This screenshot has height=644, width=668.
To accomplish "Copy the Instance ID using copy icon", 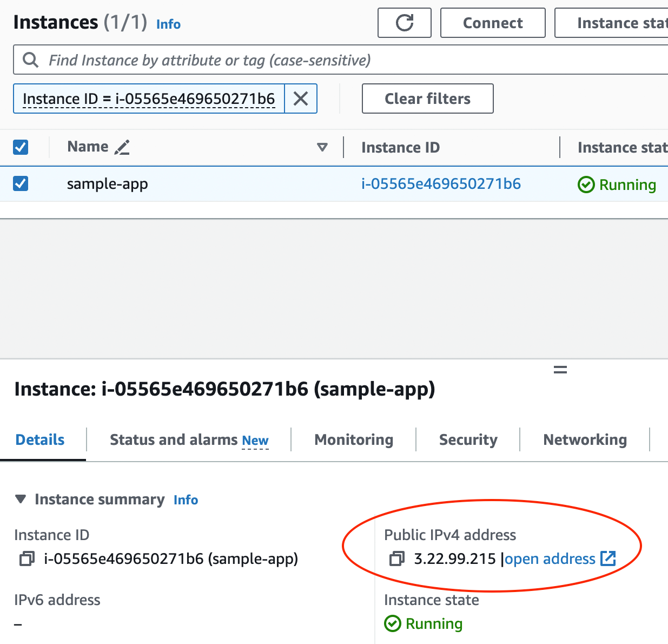I will click(x=27, y=558).
